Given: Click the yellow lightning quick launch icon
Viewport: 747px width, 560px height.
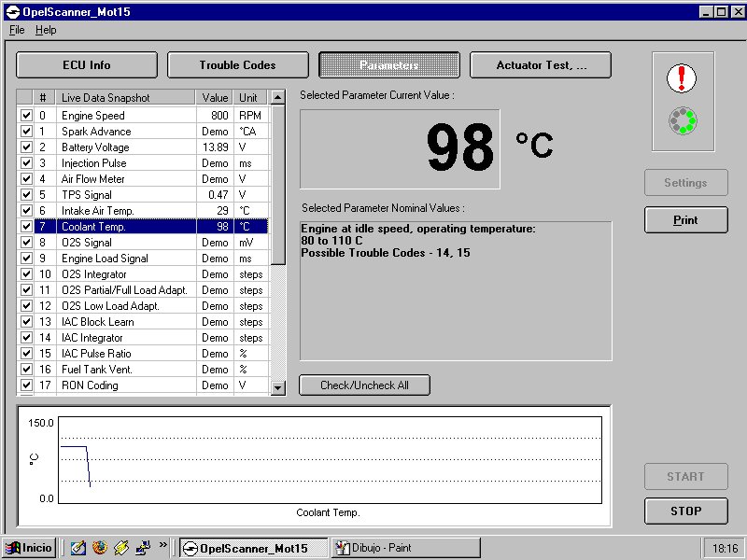Looking at the screenshot, I should (x=121, y=548).
